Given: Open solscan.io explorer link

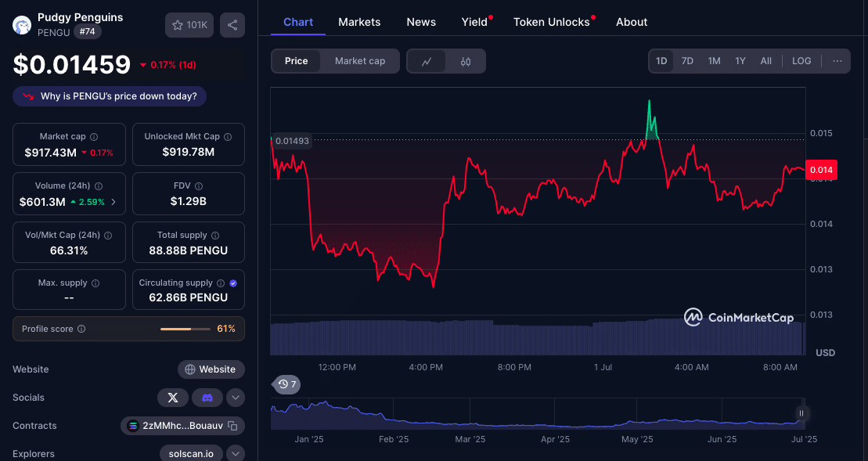Looking at the screenshot, I should [191, 454].
